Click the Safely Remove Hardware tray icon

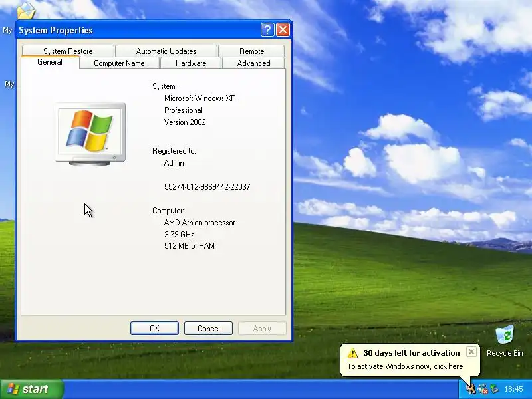494,388
